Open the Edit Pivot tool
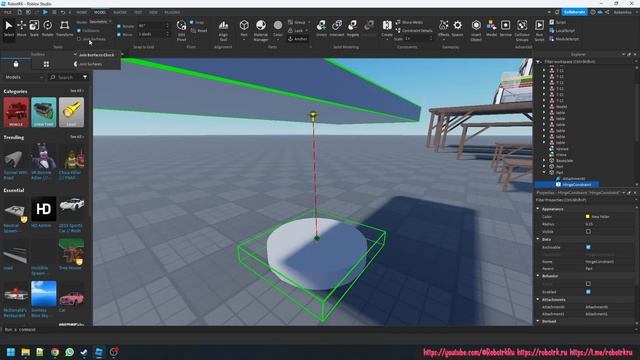This screenshot has height=360, width=640. pyautogui.click(x=181, y=30)
